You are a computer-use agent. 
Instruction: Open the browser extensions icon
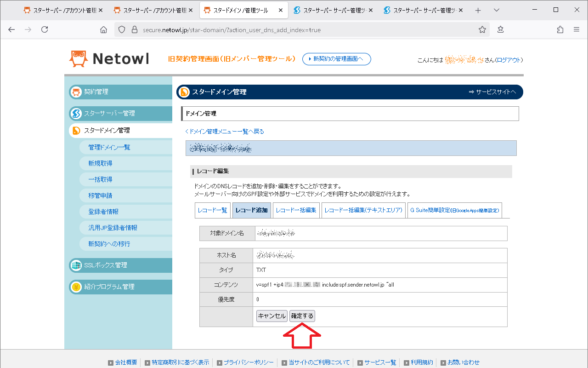560,29
